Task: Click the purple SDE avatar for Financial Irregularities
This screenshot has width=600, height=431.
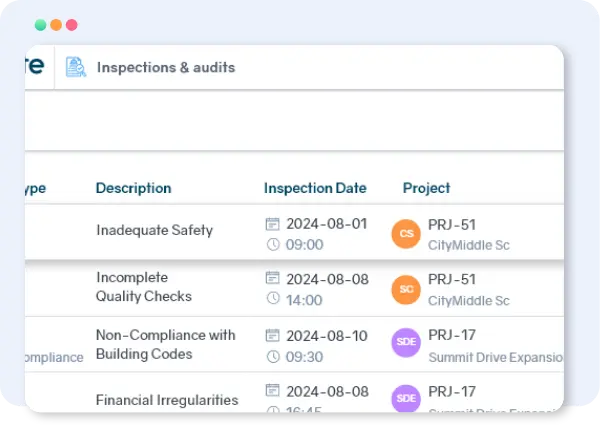Action: [x=406, y=397]
